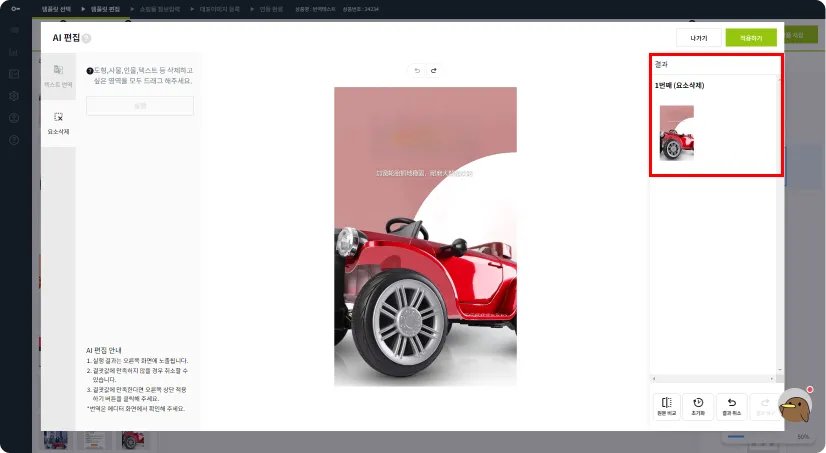Open the chatbot bird assistant icon
The image size is (826, 453).
tap(795, 406)
